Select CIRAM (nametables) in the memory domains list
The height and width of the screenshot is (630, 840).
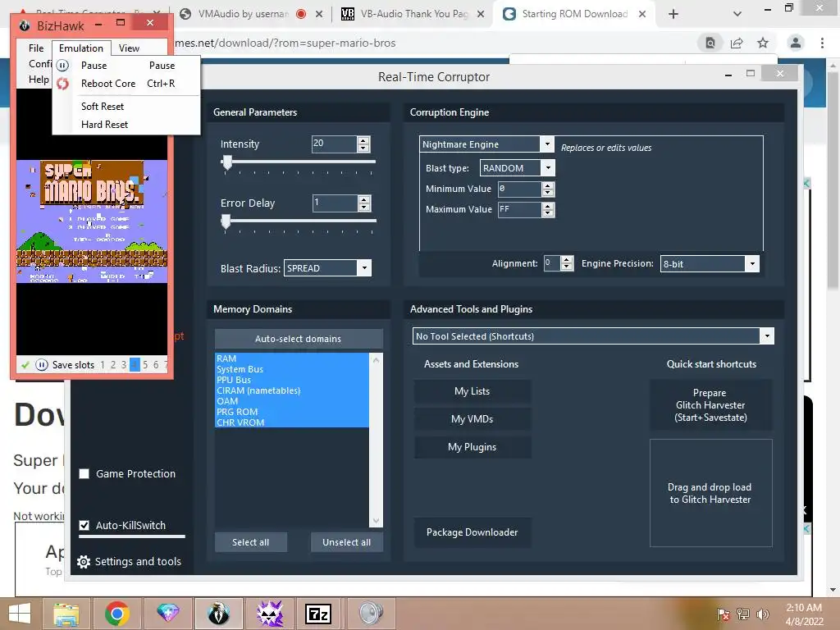(x=292, y=390)
